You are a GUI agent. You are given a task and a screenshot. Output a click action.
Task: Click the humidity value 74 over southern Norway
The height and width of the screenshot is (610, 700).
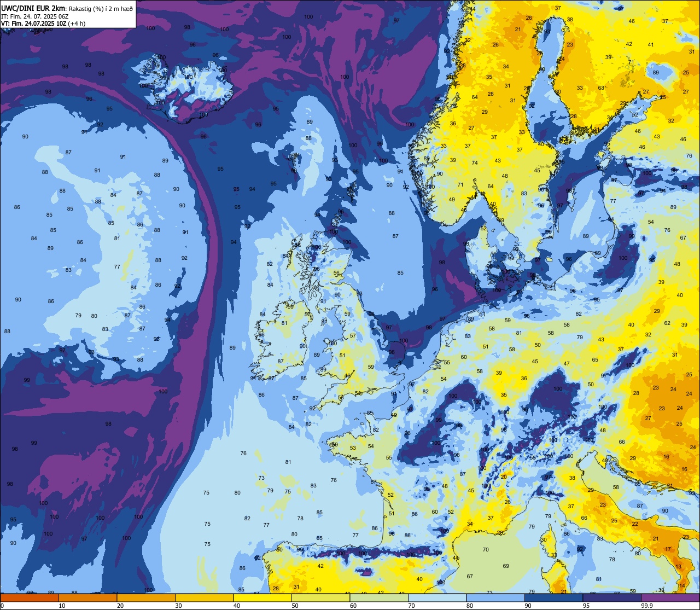tap(475, 163)
